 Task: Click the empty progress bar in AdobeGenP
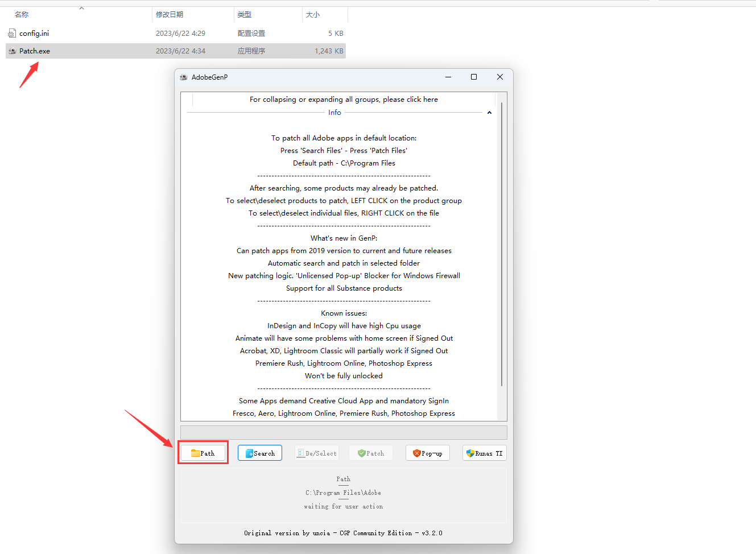(x=344, y=432)
